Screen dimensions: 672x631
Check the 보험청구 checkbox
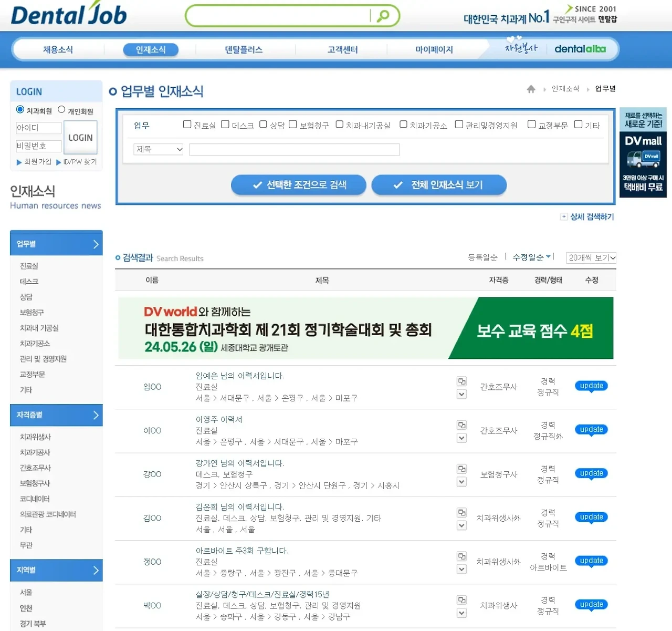pos(292,124)
